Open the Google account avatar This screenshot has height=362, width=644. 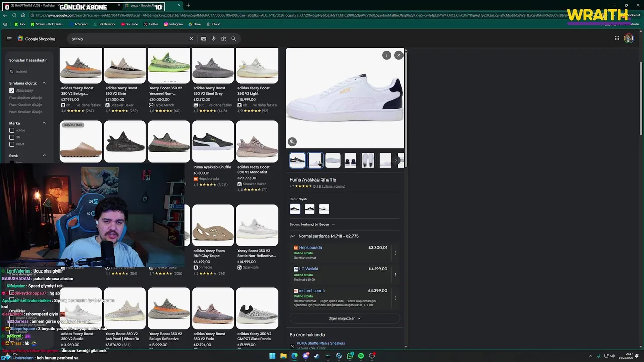pyautogui.click(x=629, y=38)
